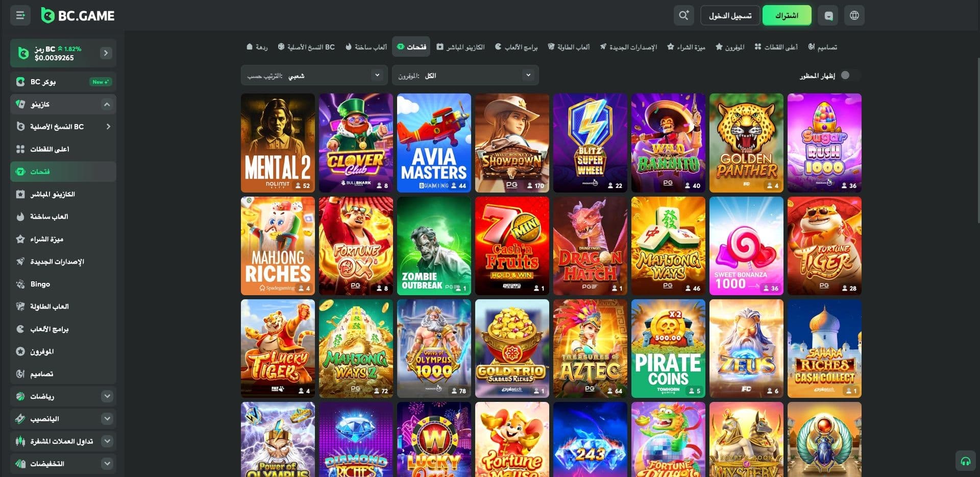This screenshot has width=980, height=477.
Task: Open BC Poker in the sidebar
Action: 63,82
